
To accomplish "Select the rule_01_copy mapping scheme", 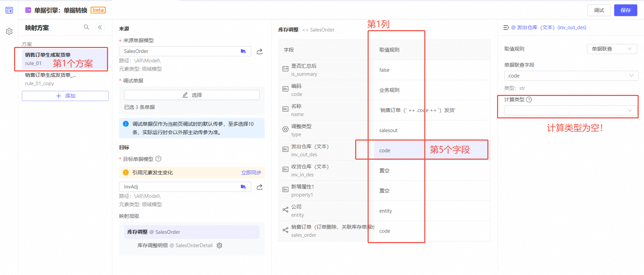I will 50,79.
